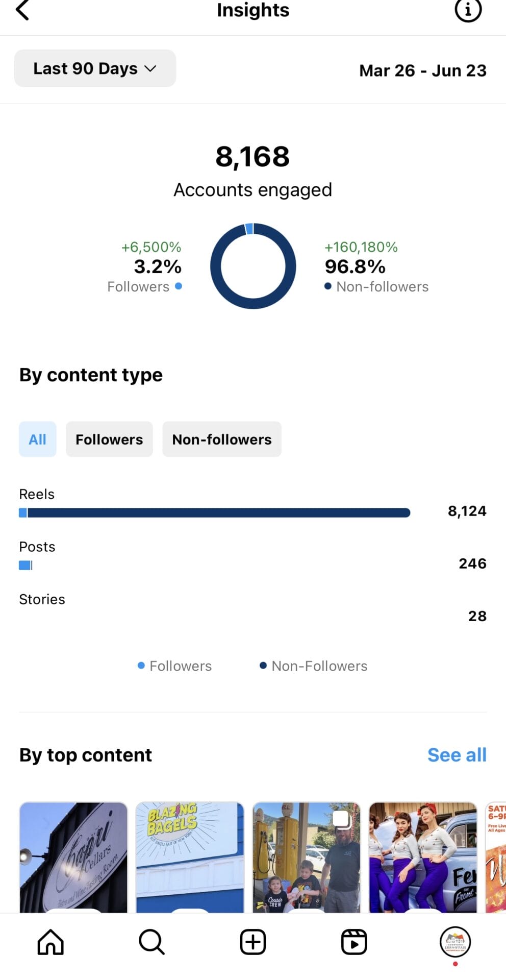Tap See all top content

pos(457,755)
